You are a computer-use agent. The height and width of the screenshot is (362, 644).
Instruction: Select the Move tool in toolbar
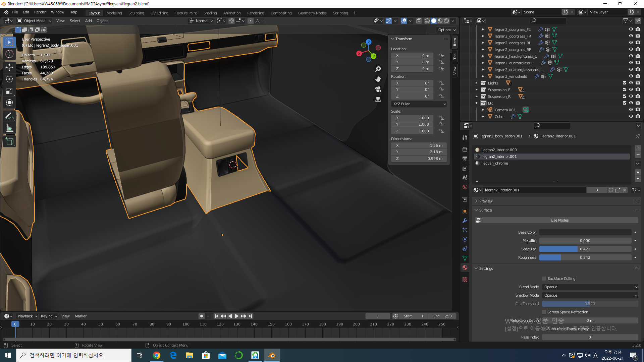(x=9, y=67)
